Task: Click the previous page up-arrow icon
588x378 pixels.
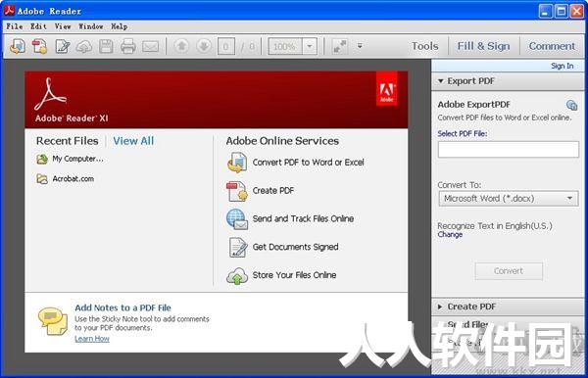Action: point(181,46)
